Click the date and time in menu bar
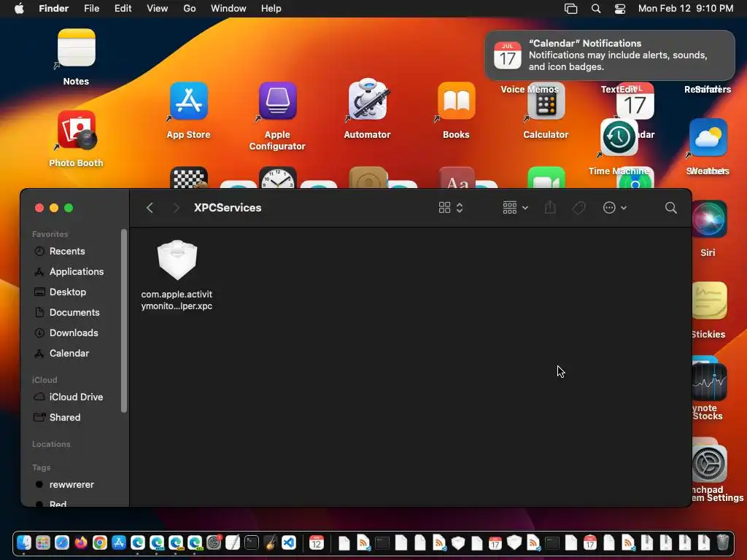The height and width of the screenshot is (560, 747). point(686,9)
